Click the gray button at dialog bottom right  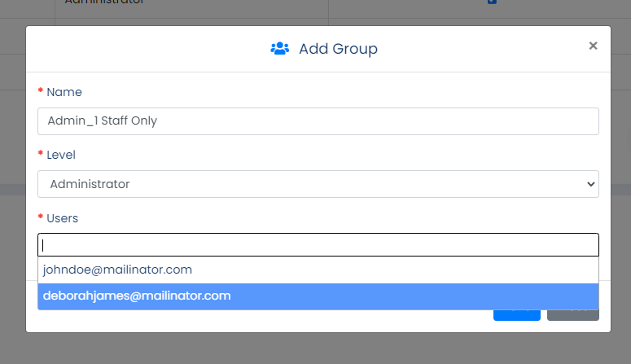pyautogui.click(x=573, y=315)
